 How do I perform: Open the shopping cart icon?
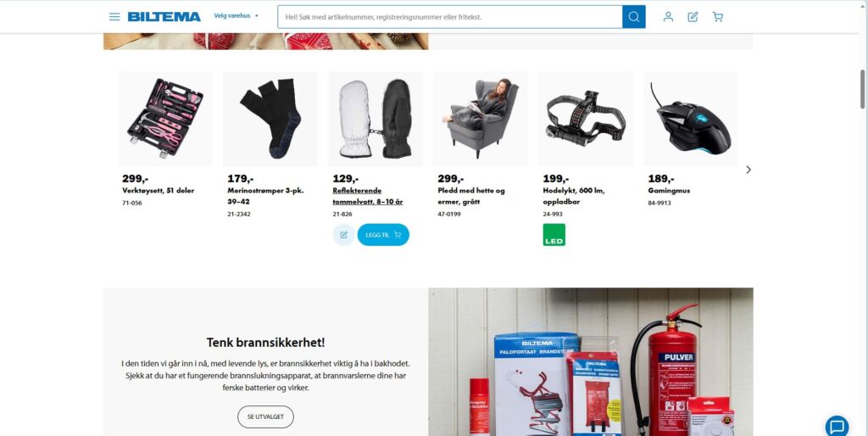coord(718,17)
